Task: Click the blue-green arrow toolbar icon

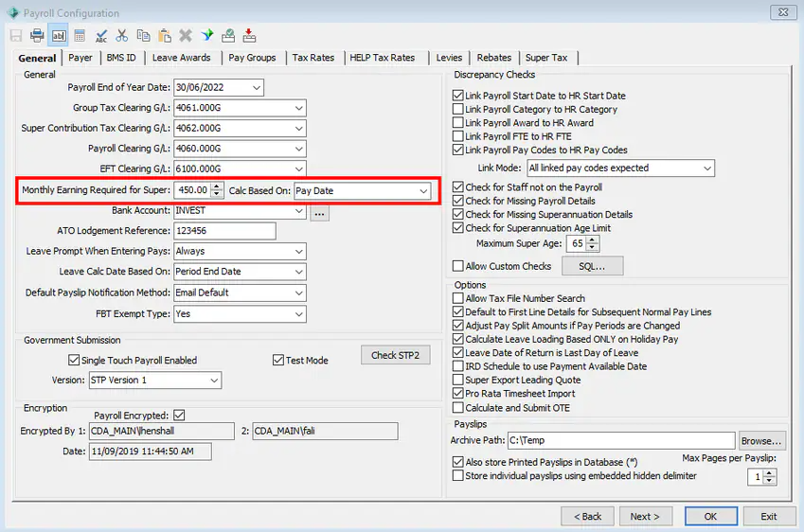Action: coord(207,36)
